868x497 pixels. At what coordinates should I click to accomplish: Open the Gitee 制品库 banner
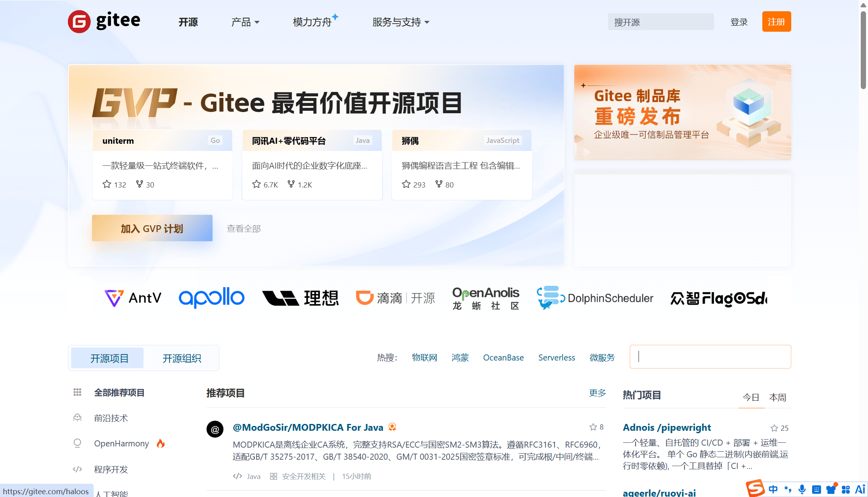tap(682, 112)
